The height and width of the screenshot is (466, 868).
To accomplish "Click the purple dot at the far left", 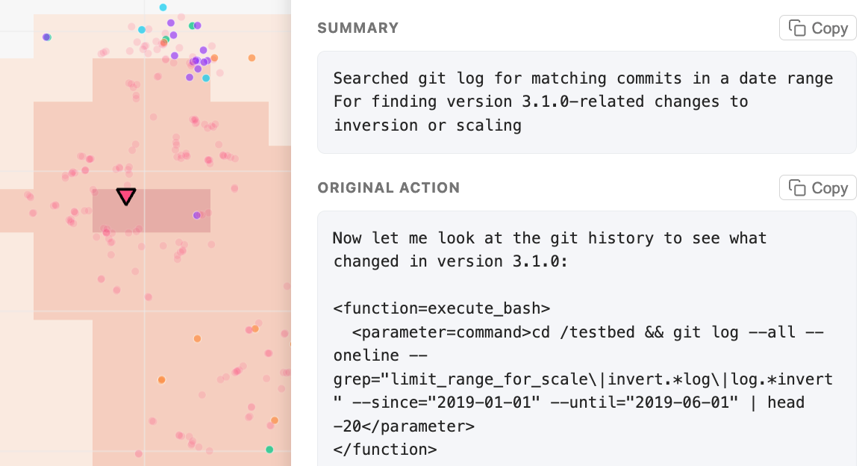I will coord(46,37).
